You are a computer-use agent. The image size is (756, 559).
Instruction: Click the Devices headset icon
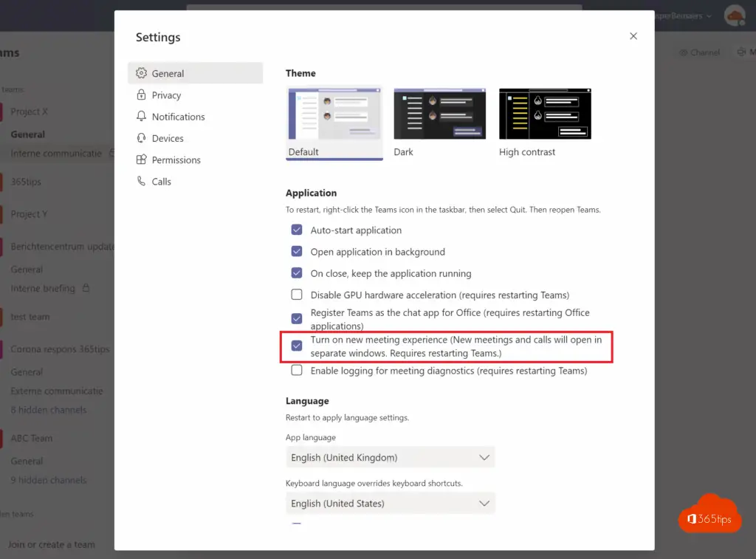pos(142,138)
